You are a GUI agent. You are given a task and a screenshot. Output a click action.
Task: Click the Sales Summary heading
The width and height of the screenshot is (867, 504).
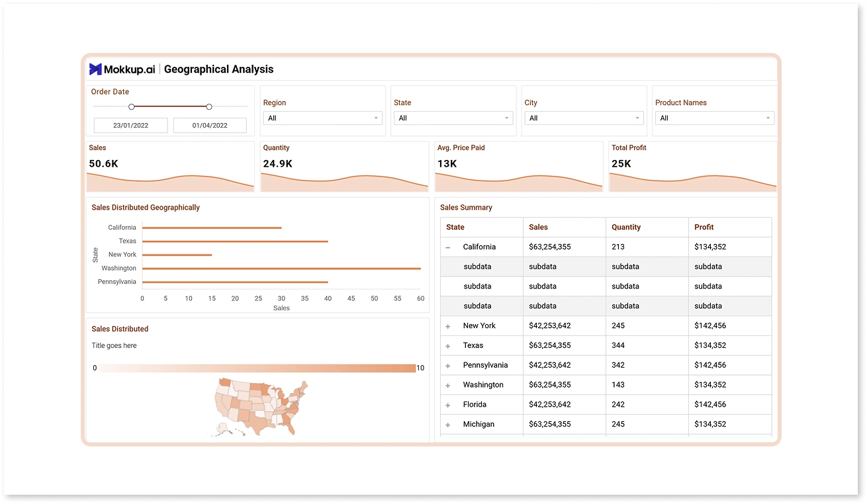click(x=466, y=208)
